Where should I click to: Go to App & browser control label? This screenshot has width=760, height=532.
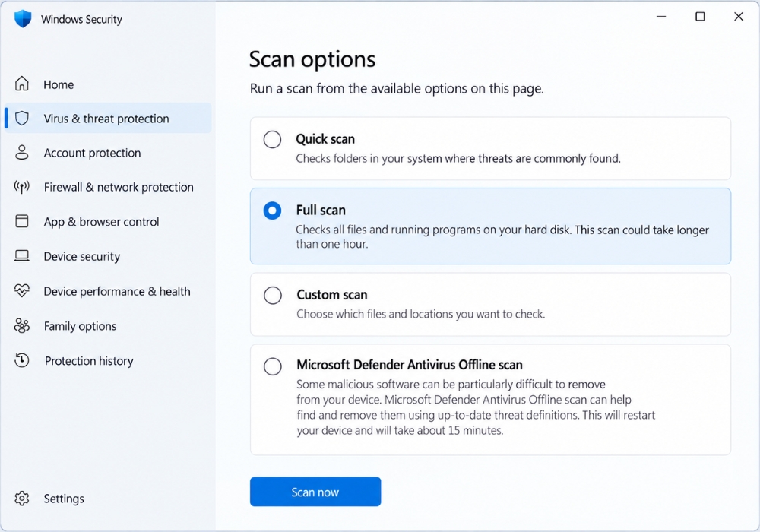(x=101, y=222)
